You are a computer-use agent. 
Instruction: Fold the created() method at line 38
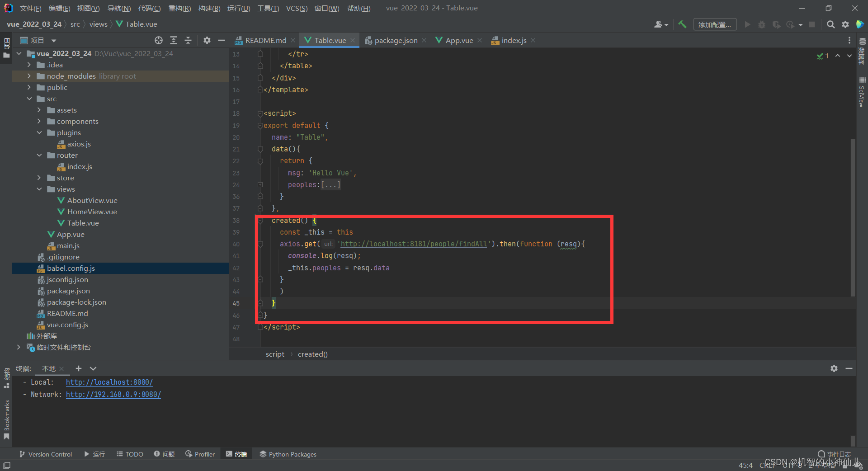[x=260, y=220]
